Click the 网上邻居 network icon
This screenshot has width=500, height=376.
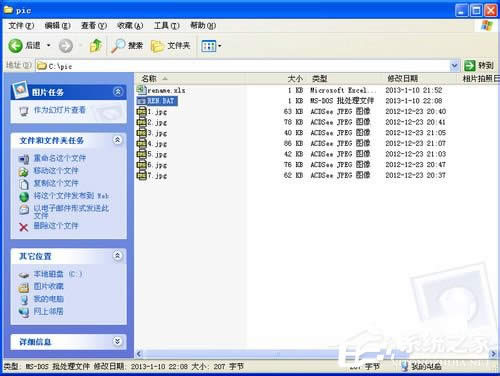tap(24, 313)
